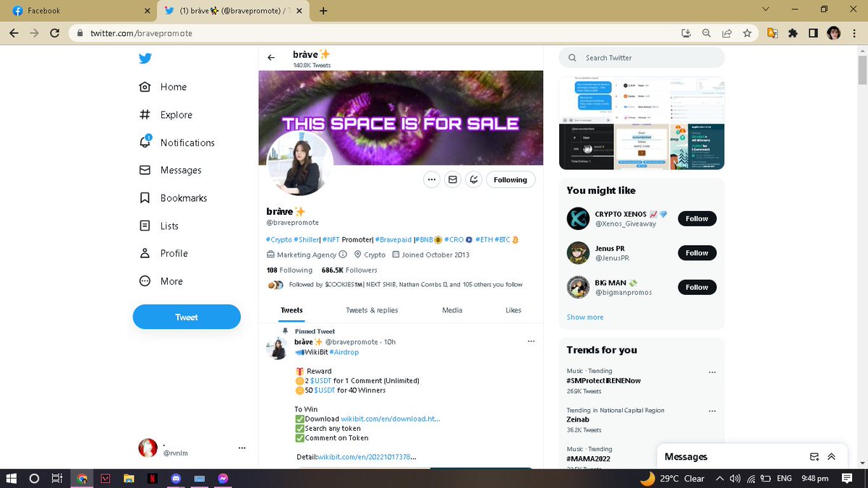
Task: Open Discord from taskbar
Action: click(174, 479)
